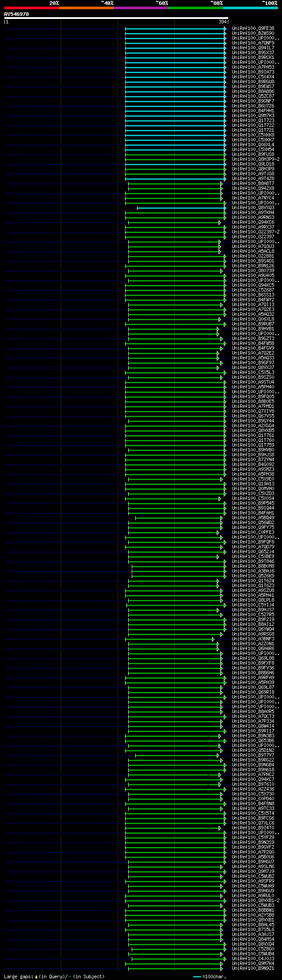Open hit UniRef100_B9GX37
Screen dimensions: 282x980
coord(253,53)
